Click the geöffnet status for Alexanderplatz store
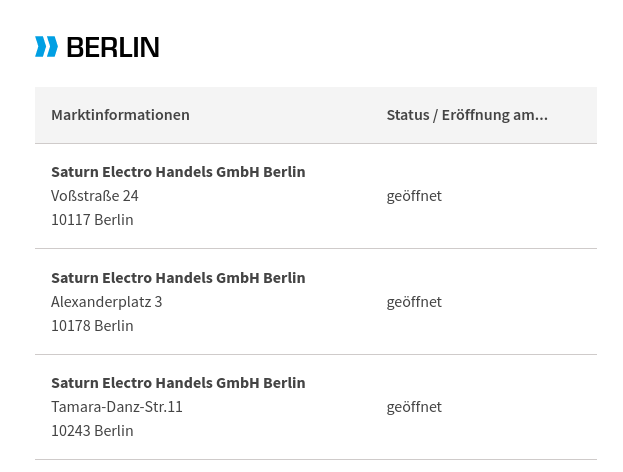 click(x=414, y=302)
